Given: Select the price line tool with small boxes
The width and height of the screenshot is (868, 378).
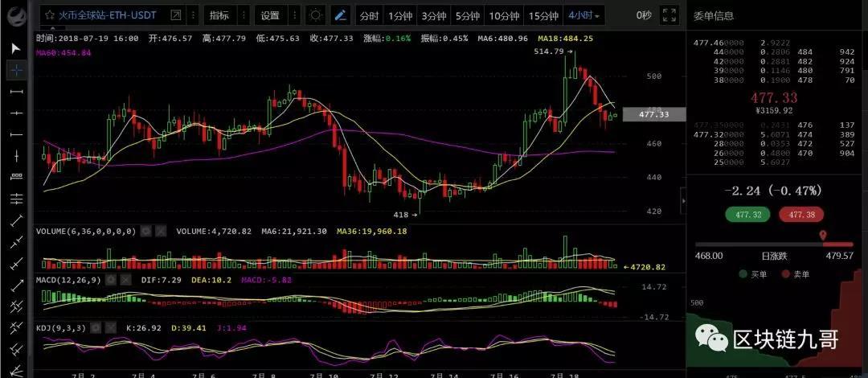Looking at the screenshot, I should pos(17,177).
